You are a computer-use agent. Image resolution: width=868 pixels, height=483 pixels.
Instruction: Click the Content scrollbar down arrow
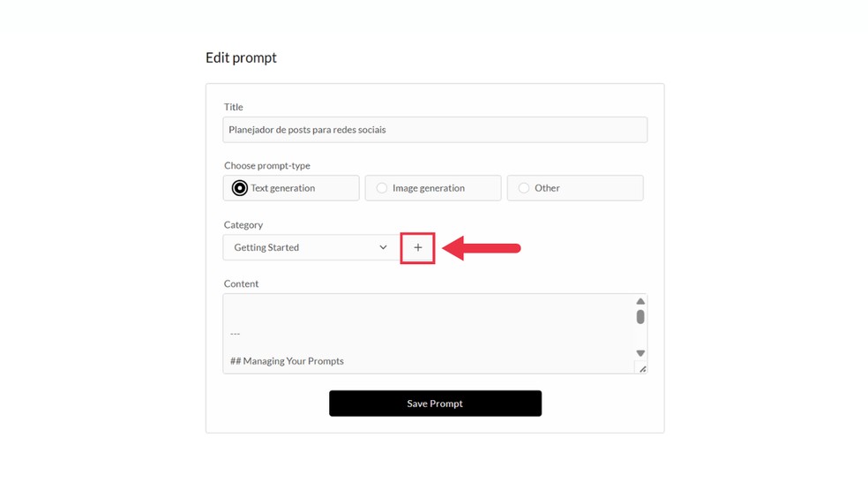[640, 353]
